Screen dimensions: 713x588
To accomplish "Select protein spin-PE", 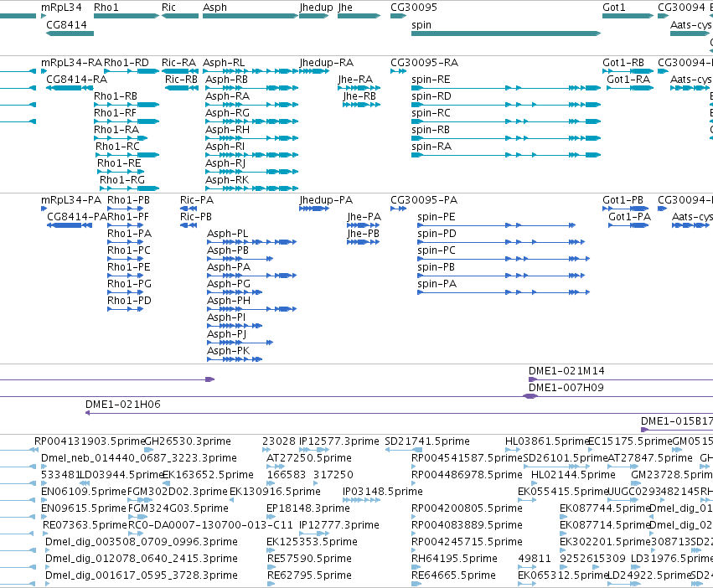I will tap(496, 225).
